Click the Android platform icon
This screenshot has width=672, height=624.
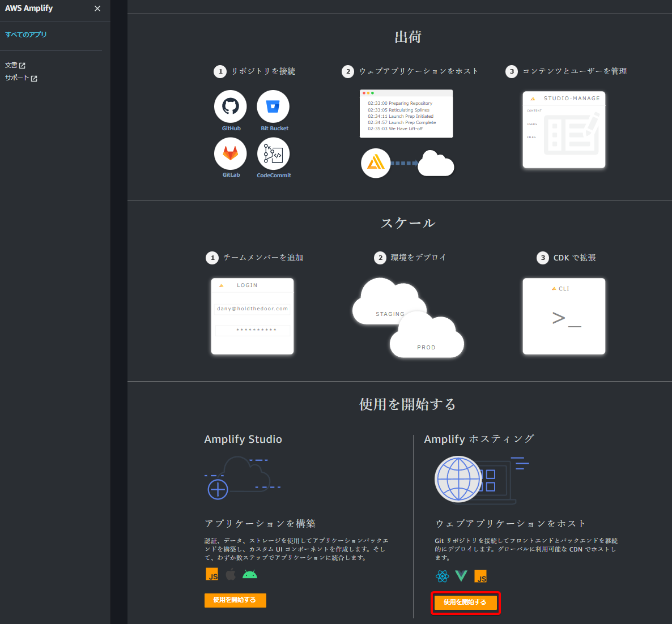(x=250, y=574)
